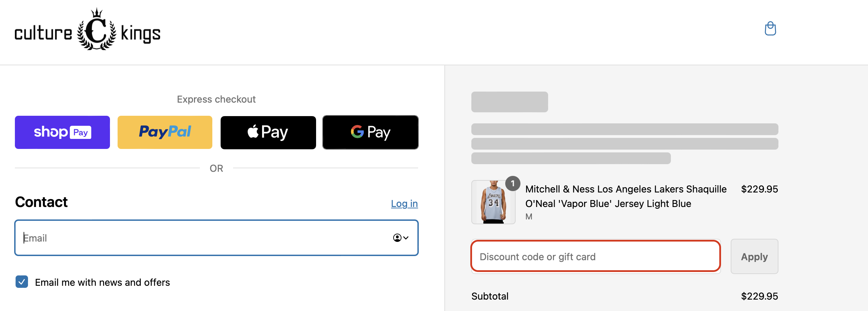Pay with PayPal express checkout

click(x=165, y=132)
